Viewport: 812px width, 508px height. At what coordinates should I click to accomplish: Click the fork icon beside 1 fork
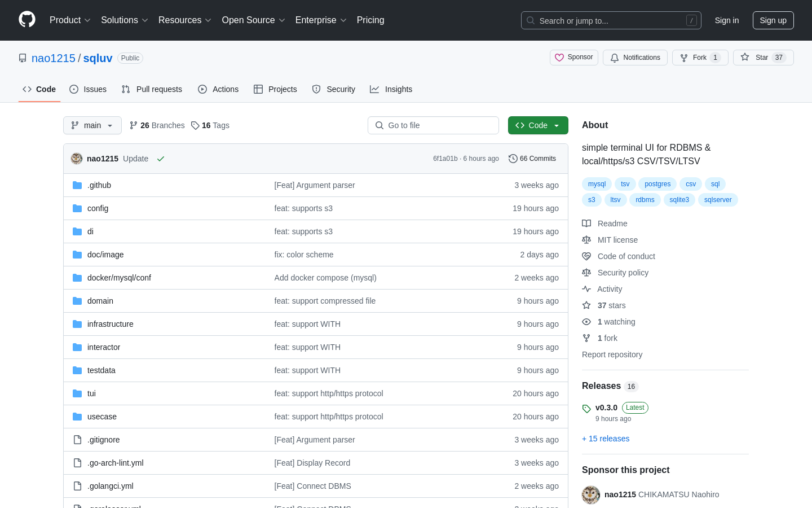point(586,338)
